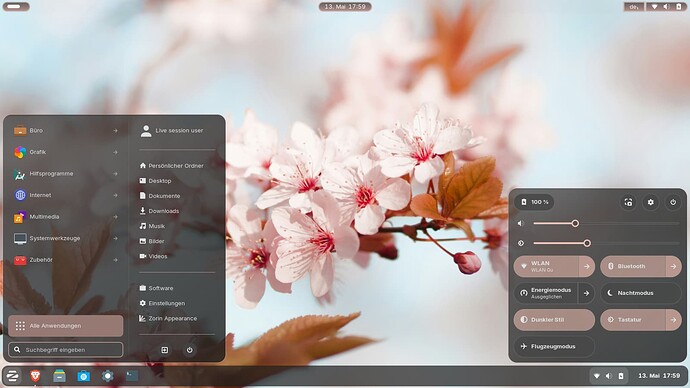Expand Tastatur options arrow

pos(673,320)
